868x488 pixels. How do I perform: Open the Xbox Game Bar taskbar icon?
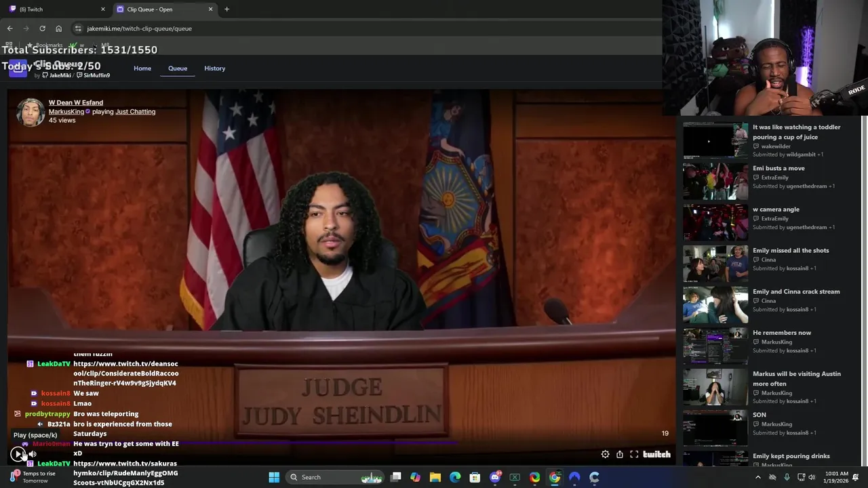[x=515, y=477]
